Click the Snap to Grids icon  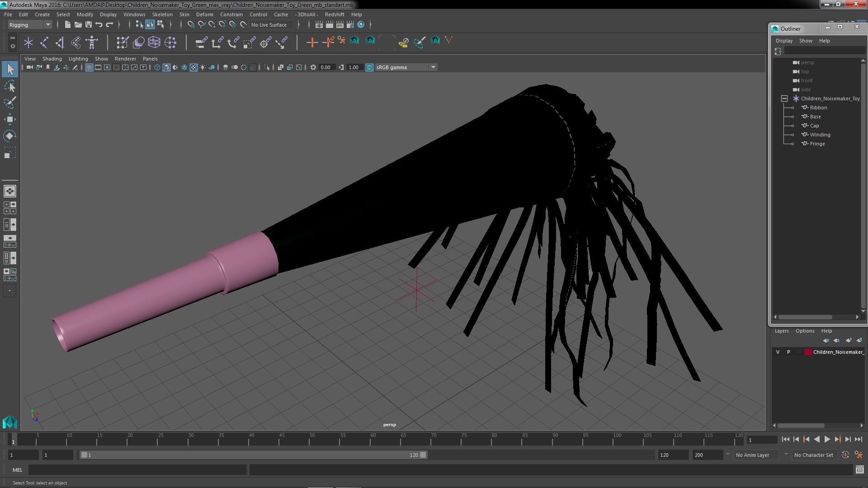coord(191,24)
